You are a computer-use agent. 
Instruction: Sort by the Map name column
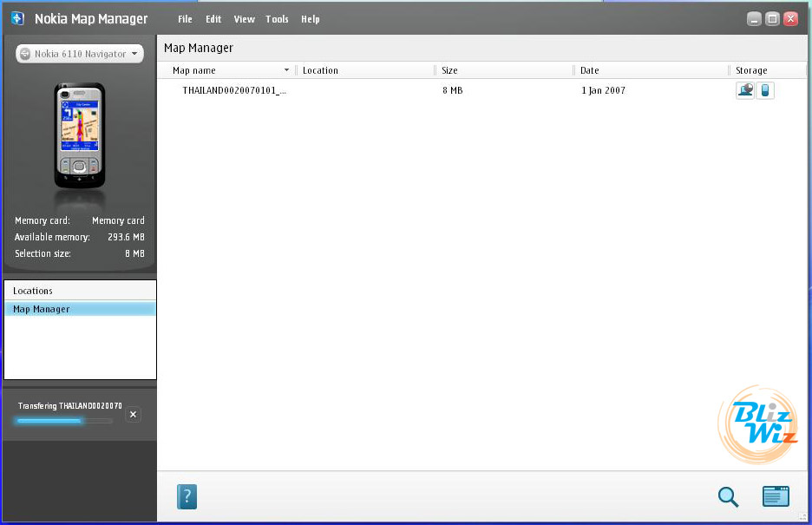194,70
